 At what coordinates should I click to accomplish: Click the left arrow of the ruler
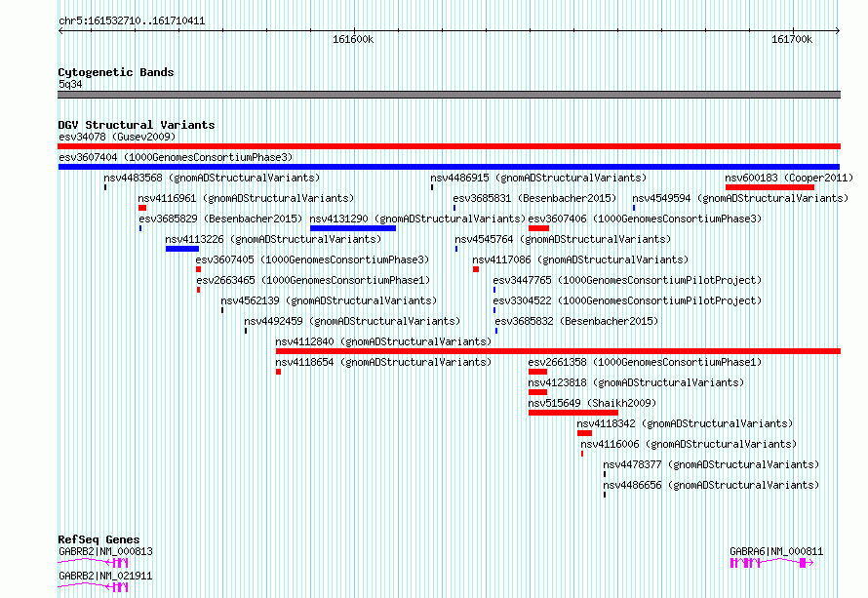coord(60,31)
